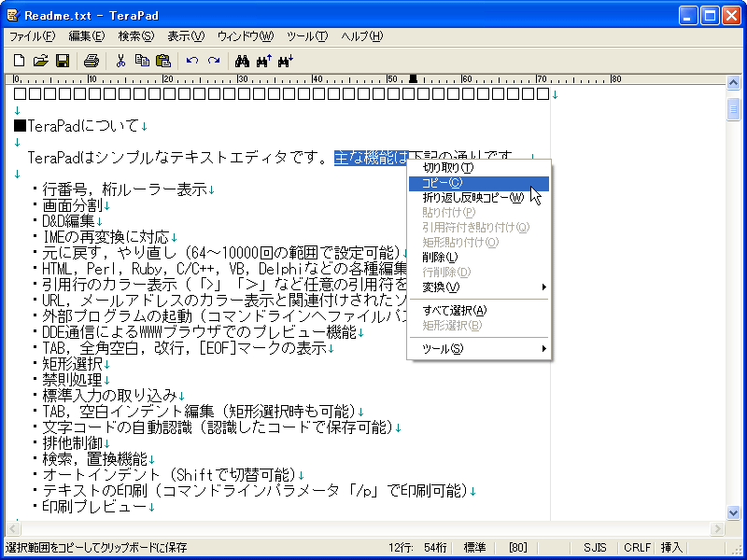
Task: Click the line ・禁則処理
Action: 71,380
